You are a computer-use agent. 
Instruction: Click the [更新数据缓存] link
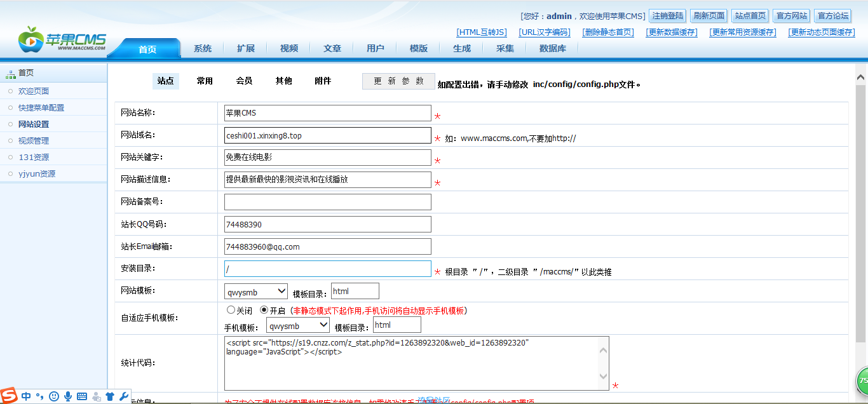click(672, 32)
